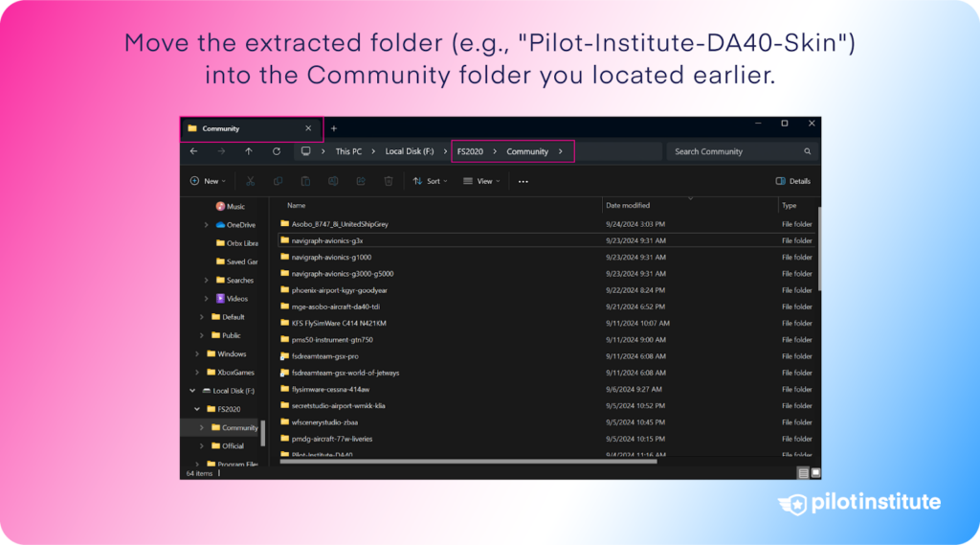
Task: Click the forward navigation arrow
Action: point(221,151)
